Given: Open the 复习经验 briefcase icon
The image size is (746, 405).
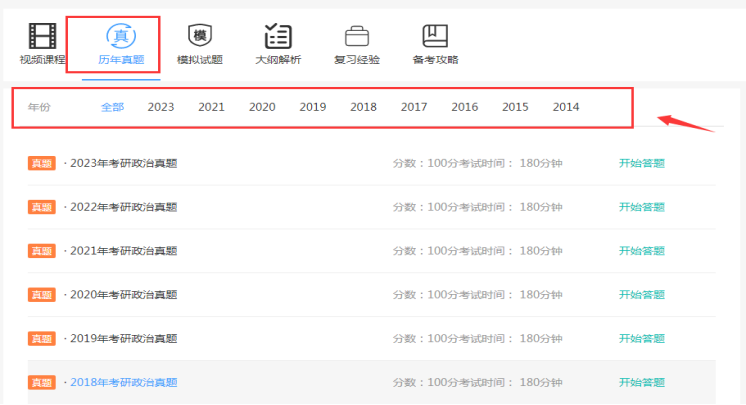Looking at the screenshot, I should click(356, 37).
